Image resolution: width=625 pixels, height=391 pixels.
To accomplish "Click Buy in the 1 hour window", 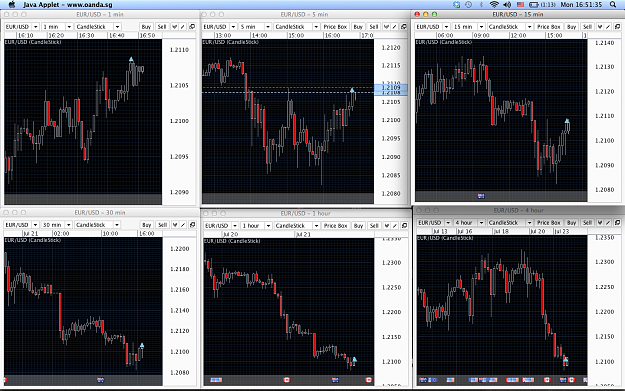I will click(x=358, y=226).
